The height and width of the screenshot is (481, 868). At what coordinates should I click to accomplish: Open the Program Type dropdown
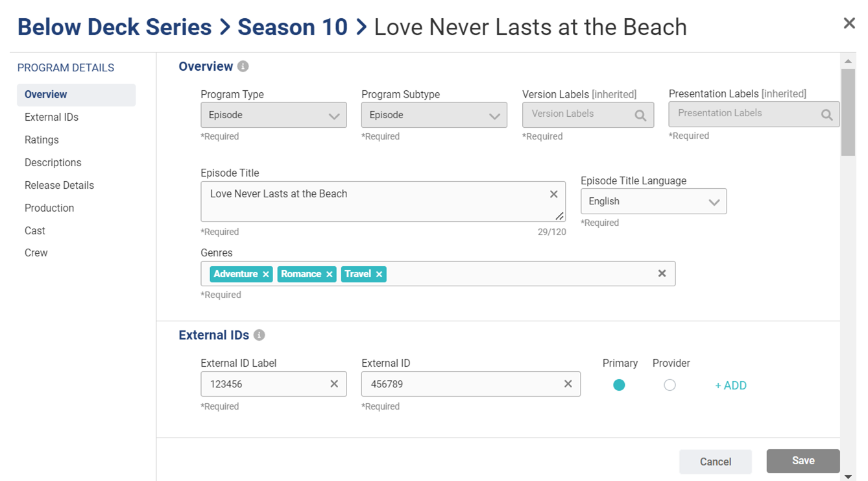click(x=273, y=116)
